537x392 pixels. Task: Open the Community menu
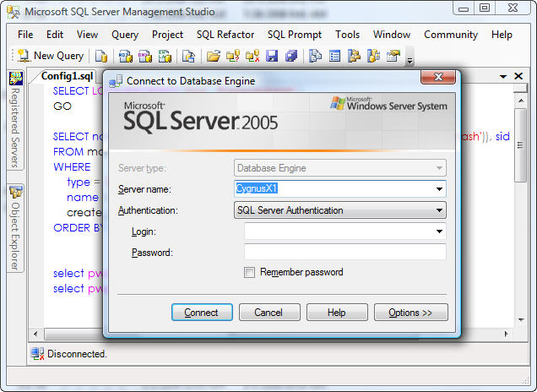451,35
